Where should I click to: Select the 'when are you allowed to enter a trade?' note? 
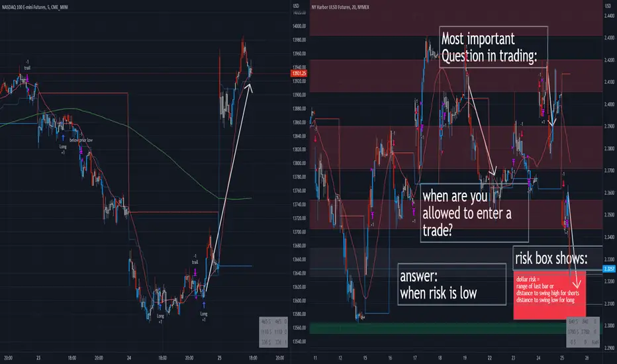coord(474,213)
